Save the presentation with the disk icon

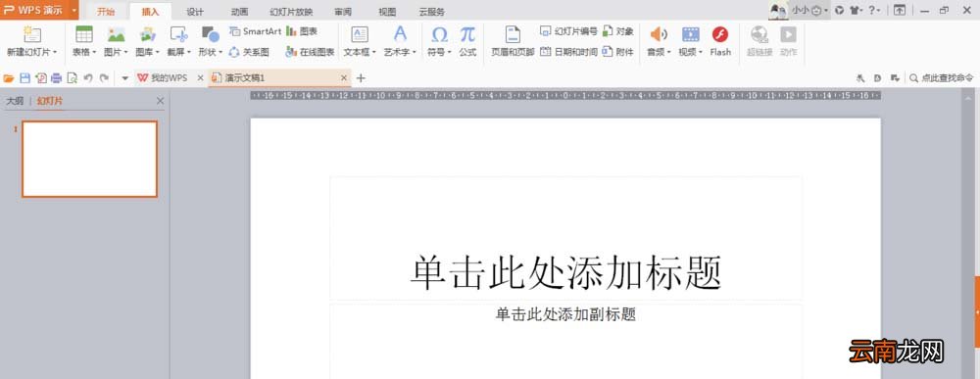point(25,78)
